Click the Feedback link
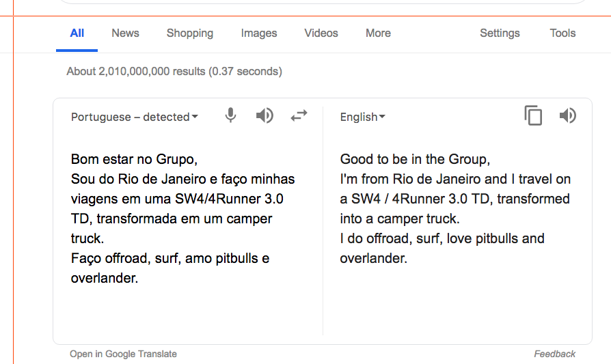 (x=554, y=354)
